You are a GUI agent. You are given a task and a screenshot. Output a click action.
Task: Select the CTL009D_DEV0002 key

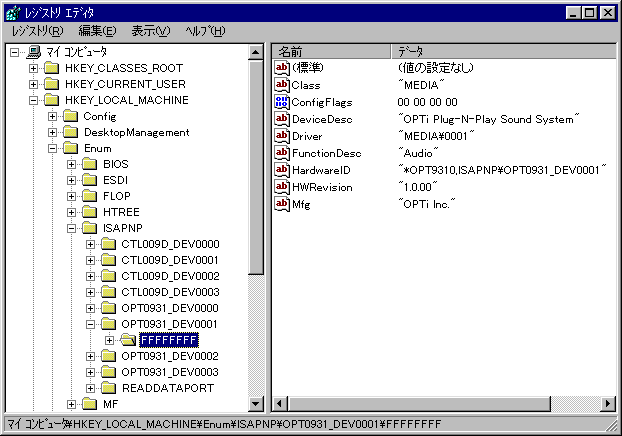tap(170, 276)
